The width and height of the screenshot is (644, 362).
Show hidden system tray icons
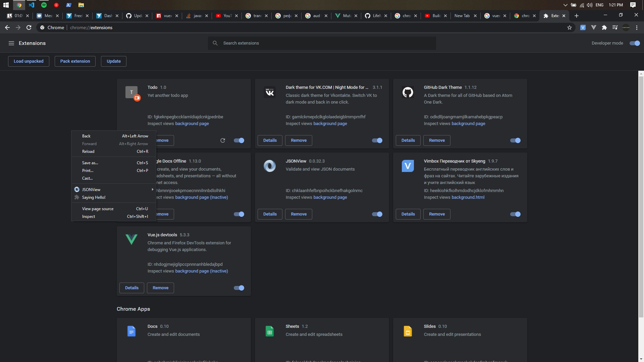(x=565, y=5)
